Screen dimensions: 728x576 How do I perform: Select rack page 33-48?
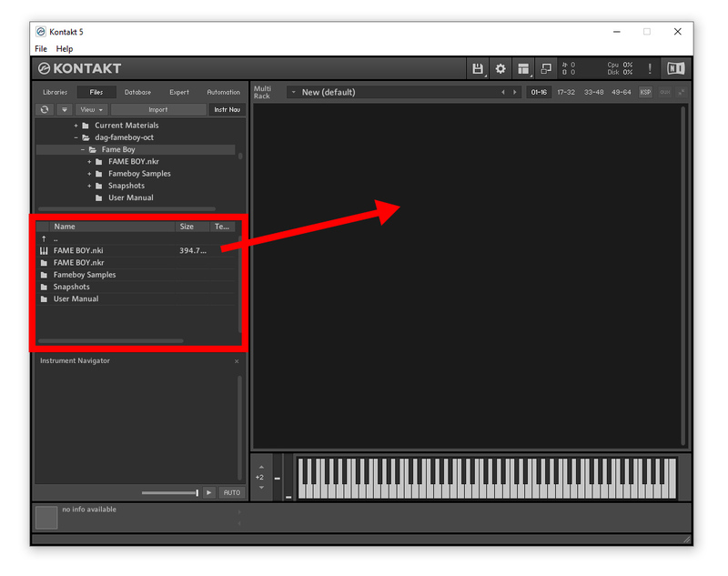click(593, 93)
